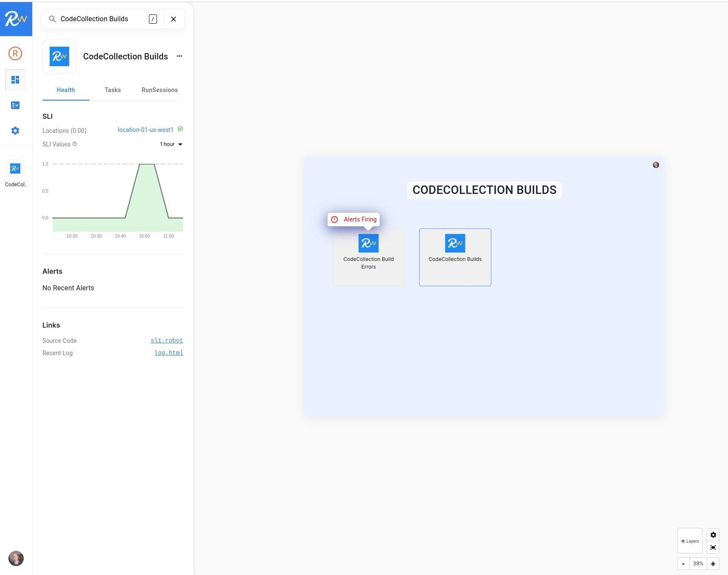Open the task checklist icon in sidebar
This screenshot has width=728, height=575.
pyautogui.click(x=15, y=105)
